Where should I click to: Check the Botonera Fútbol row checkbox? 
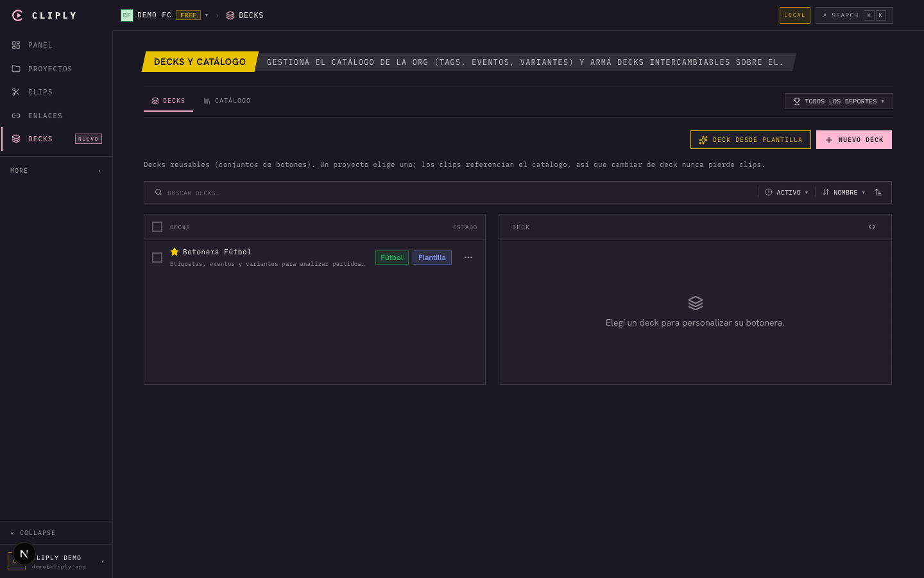157,258
